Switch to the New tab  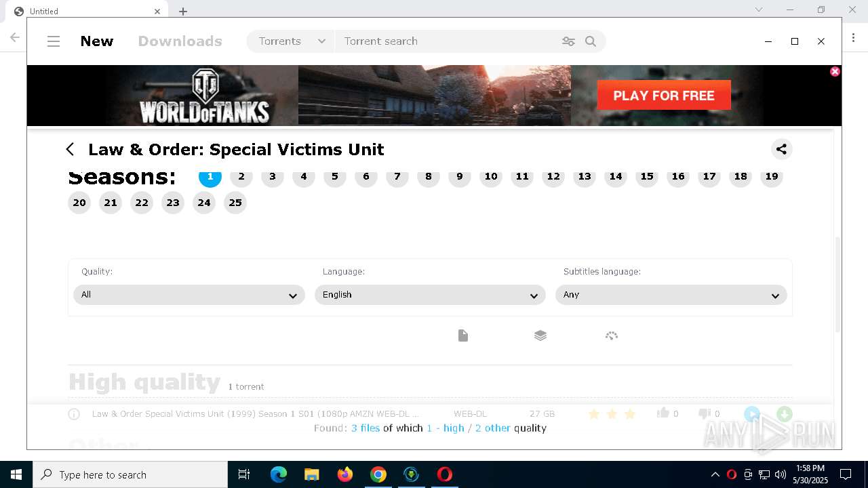click(x=97, y=41)
